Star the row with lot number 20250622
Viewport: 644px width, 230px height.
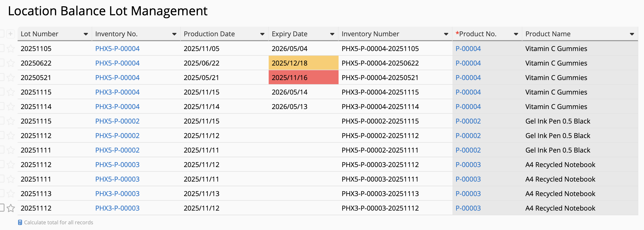click(11, 63)
